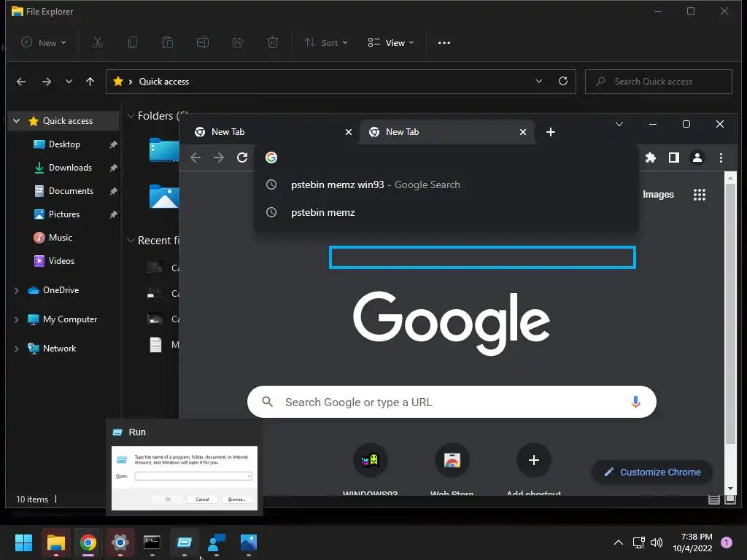The width and height of the screenshot is (747, 560).
Task: Refresh the Quick access folder view
Action: 562,81
